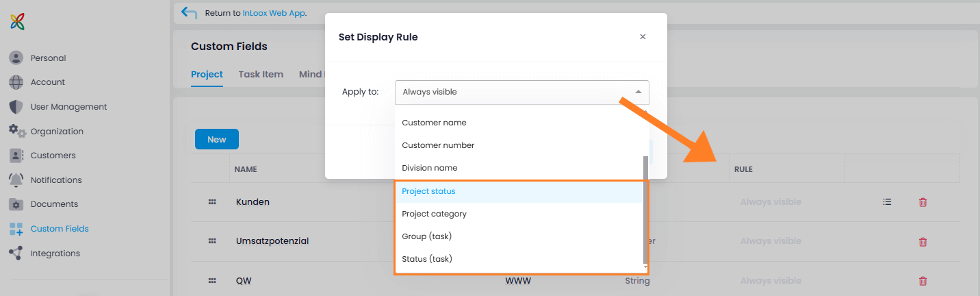This screenshot has width=980, height=296.
Task: Click the String type in QW row
Action: (637, 281)
